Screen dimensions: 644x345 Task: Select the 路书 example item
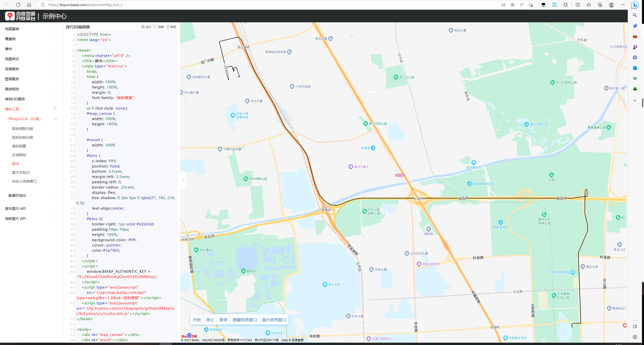[16, 164]
